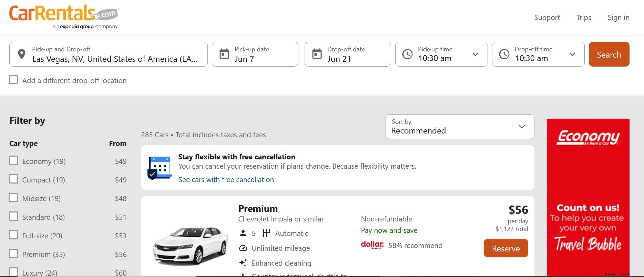Select the Premium car type checkbox
The width and height of the screenshot is (644, 277).
tap(14, 254)
